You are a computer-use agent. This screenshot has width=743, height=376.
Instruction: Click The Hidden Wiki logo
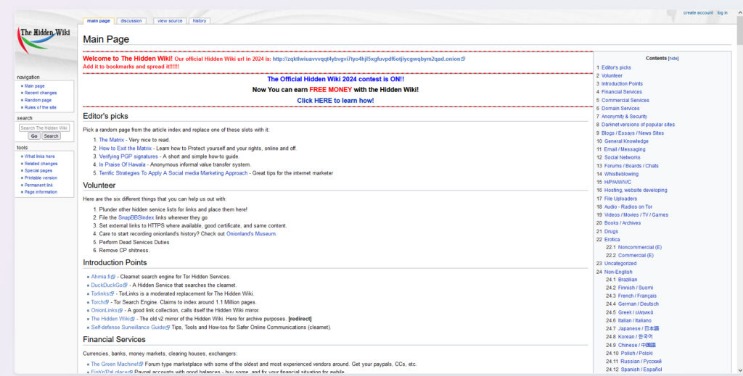pyautogui.click(x=44, y=40)
